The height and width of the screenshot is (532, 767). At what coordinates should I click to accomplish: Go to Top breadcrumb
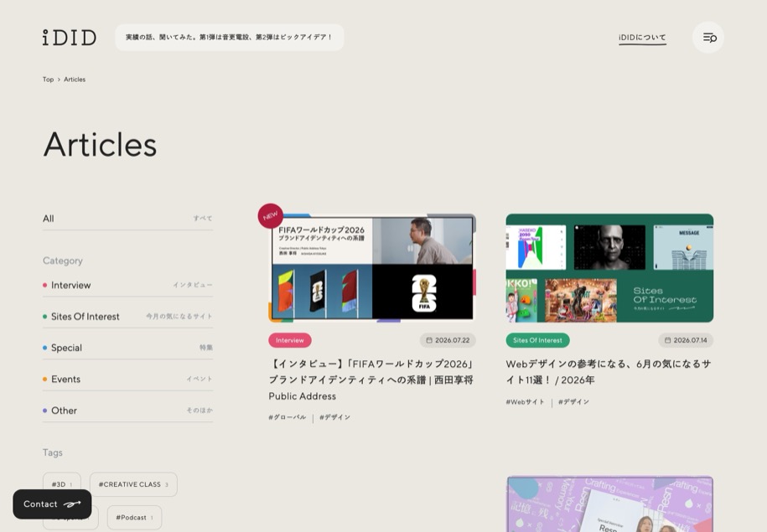pos(48,80)
